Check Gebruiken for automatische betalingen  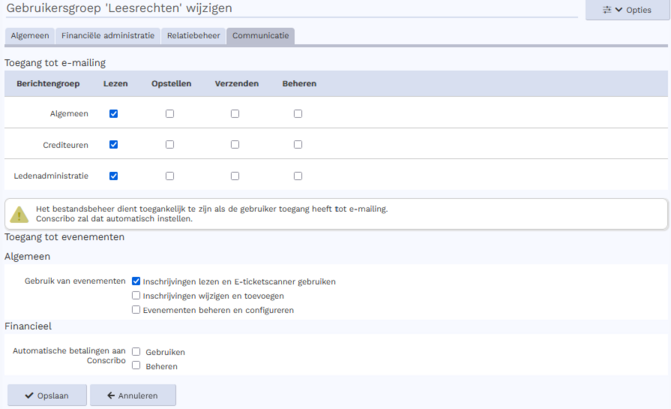[136, 352]
